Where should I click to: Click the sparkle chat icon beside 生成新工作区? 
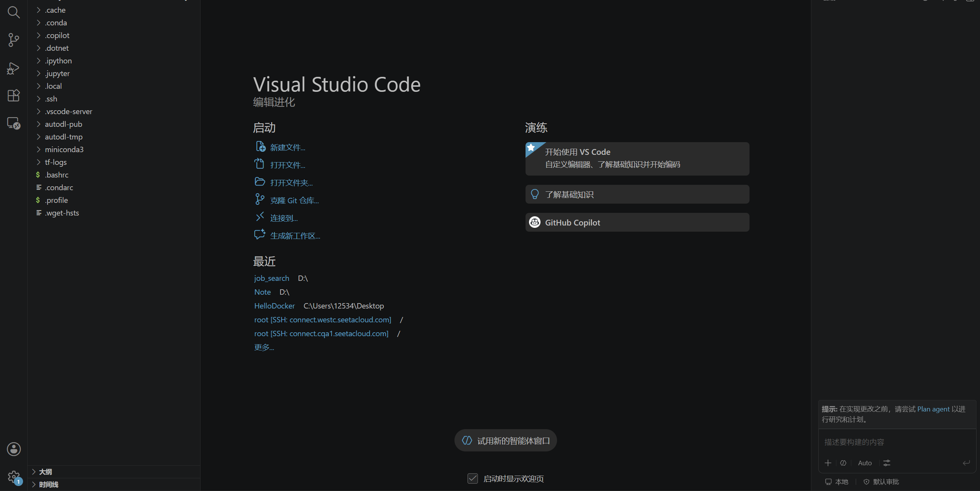pyautogui.click(x=260, y=234)
